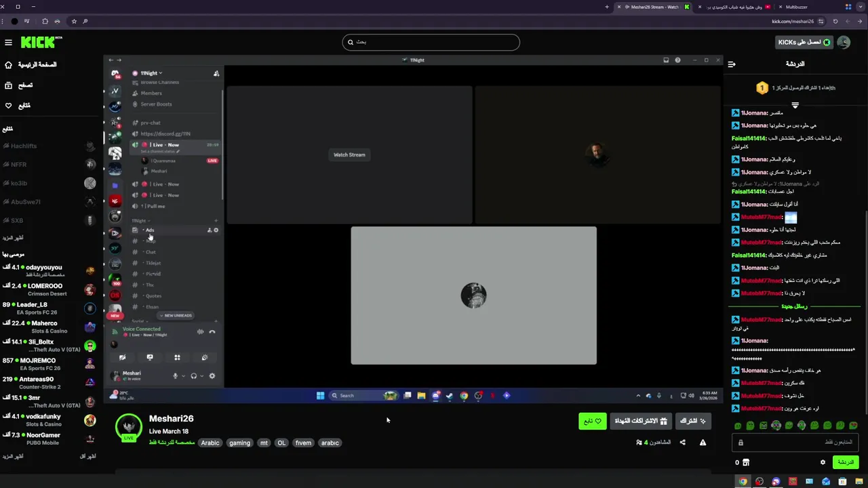This screenshot has width=868, height=488.
Task: Select the OL tag
Action: (281, 443)
